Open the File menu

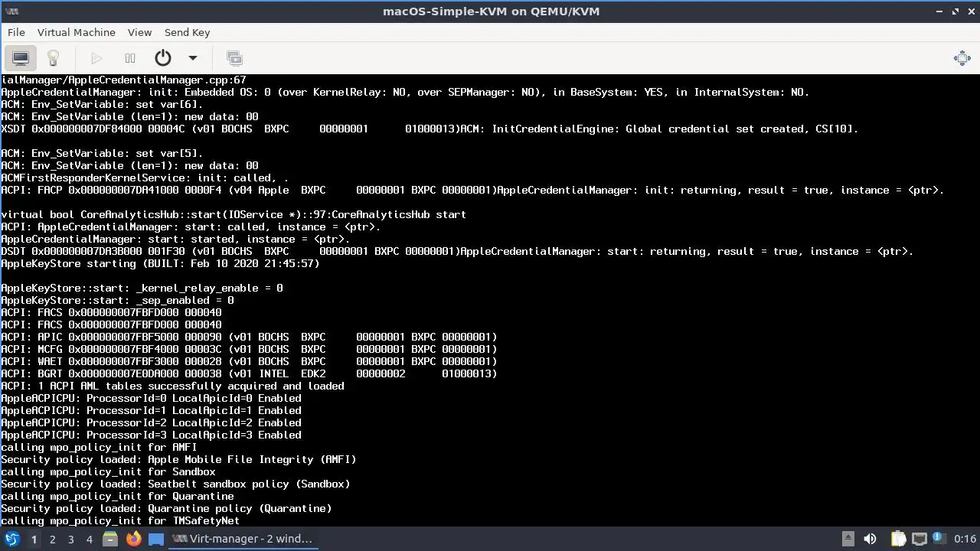pyautogui.click(x=16, y=32)
